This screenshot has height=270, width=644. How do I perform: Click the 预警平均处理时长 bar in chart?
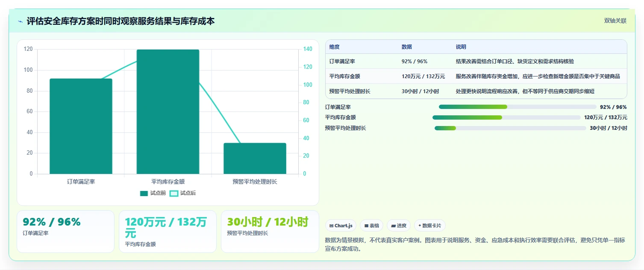(x=255, y=158)
